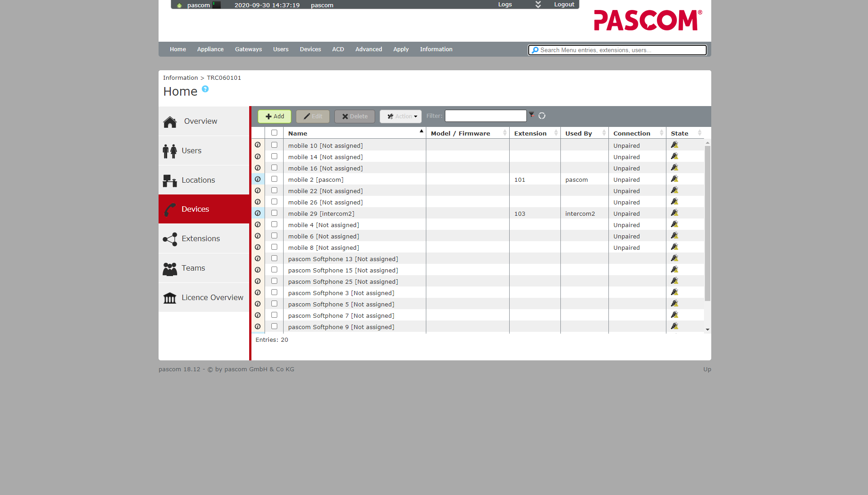The image size is (868, 495).
Task: Click the table's vertical scrollbar
Action: point(707,223)
